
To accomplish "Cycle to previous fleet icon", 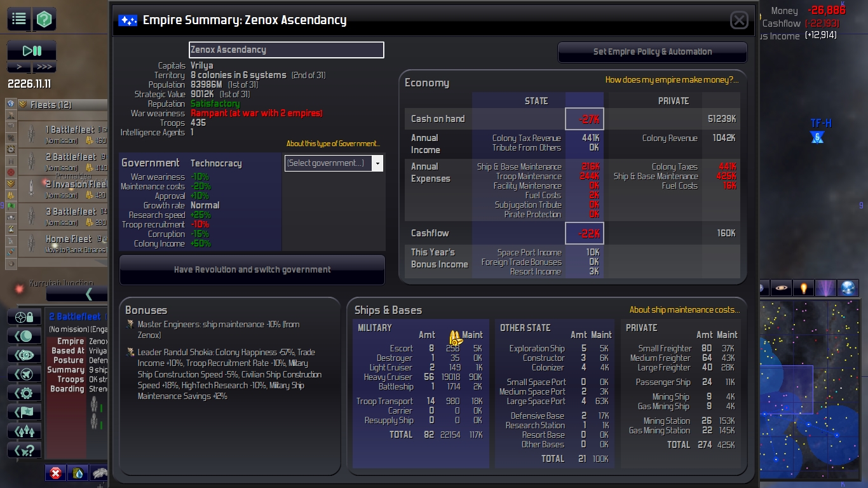I will [x=25, y=431].
